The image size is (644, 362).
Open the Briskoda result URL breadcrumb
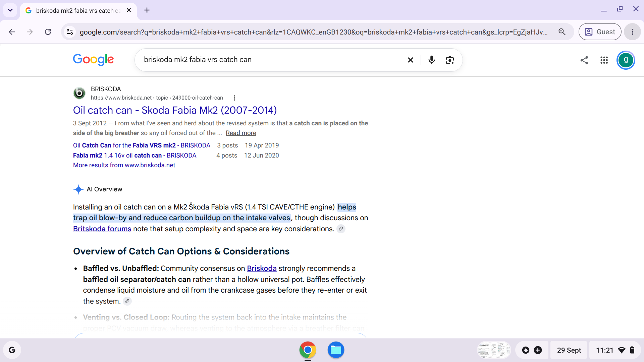157,98
